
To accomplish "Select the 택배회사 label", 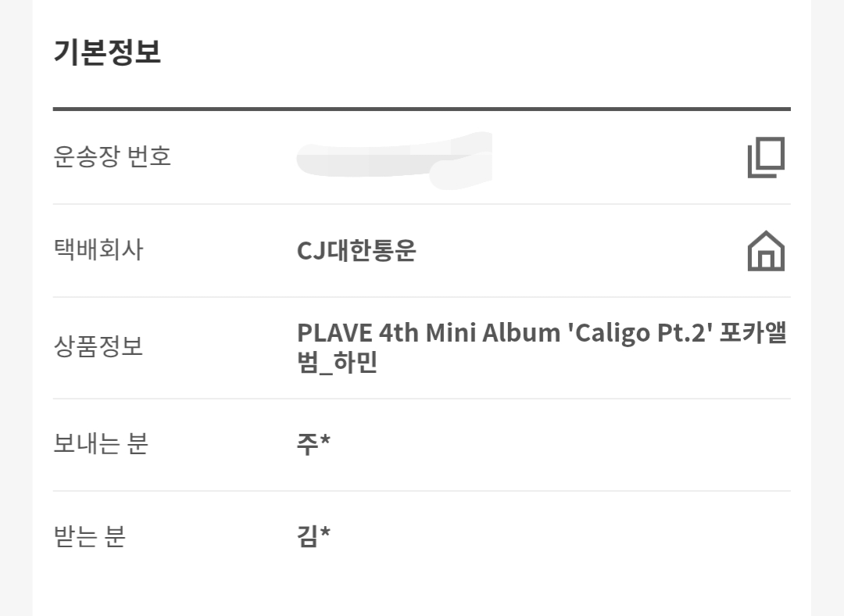I will [98, 250].
